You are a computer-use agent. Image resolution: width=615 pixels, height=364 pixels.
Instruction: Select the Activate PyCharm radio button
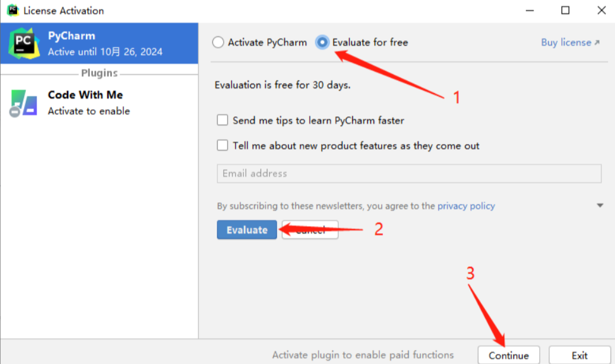tap(218, 42)
